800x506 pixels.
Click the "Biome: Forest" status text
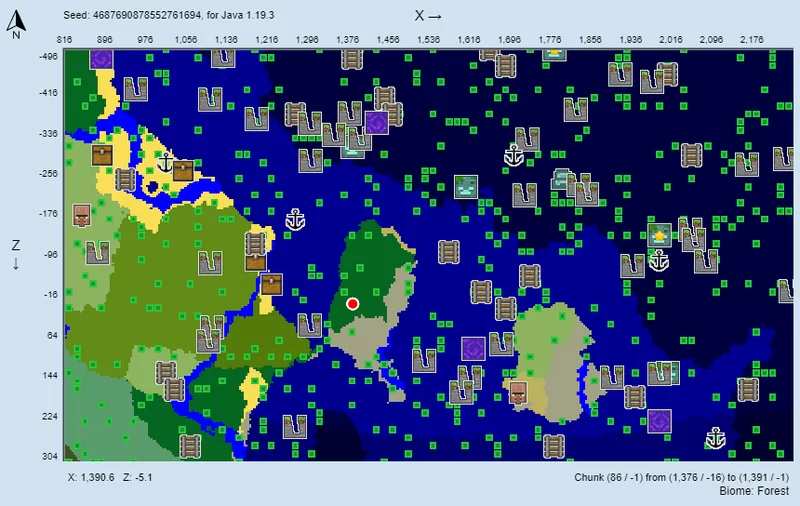tap(754, 492)
